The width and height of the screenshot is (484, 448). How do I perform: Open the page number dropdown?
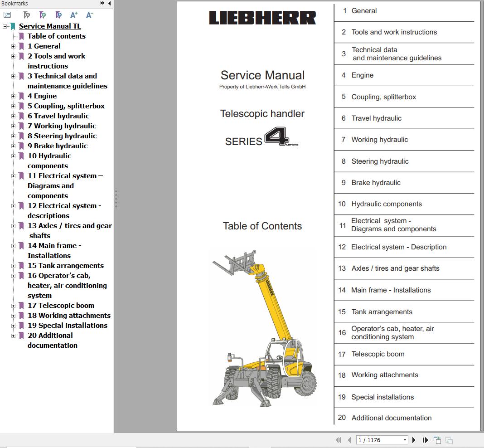pyautogui.click(x=404, y=440)
